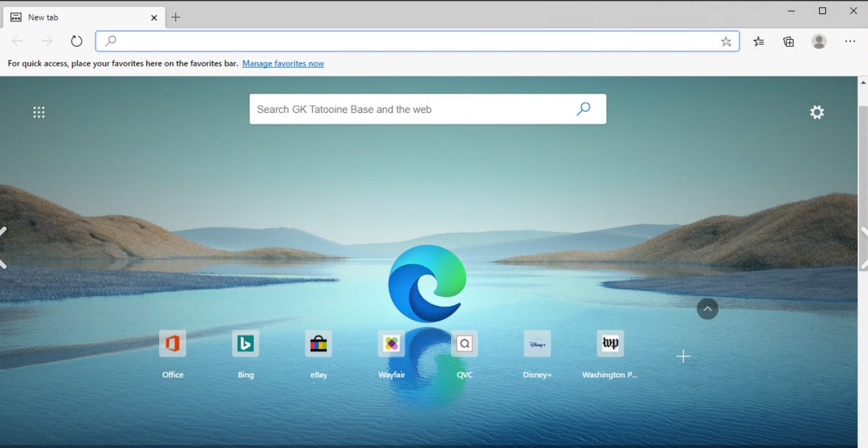Open the Collections icon
Image resolution: width=868 pixels, height=448 pixels.
coord(789,41)
